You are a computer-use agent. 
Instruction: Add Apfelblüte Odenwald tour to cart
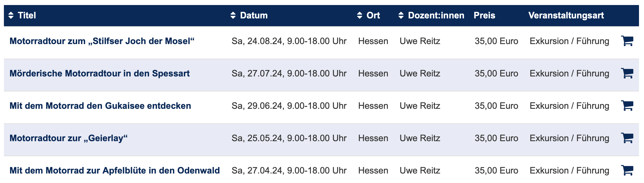(x=627, y=170)
